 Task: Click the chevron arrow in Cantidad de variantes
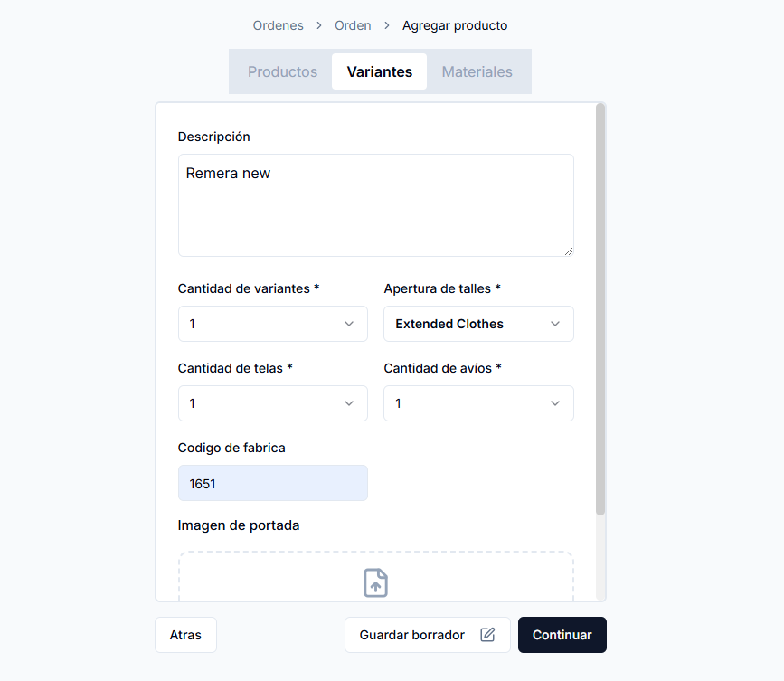(349, 324)
